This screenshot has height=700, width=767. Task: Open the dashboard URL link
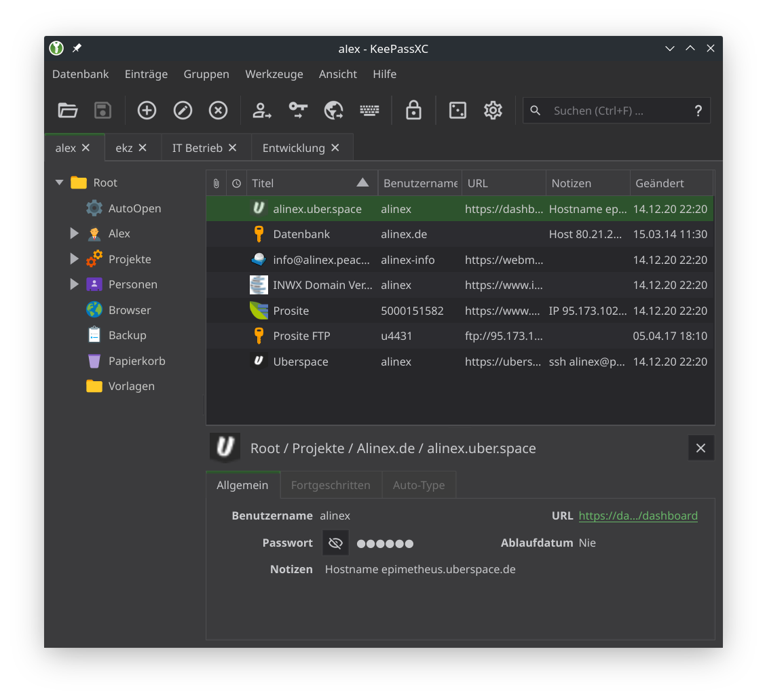click(637, 516)
